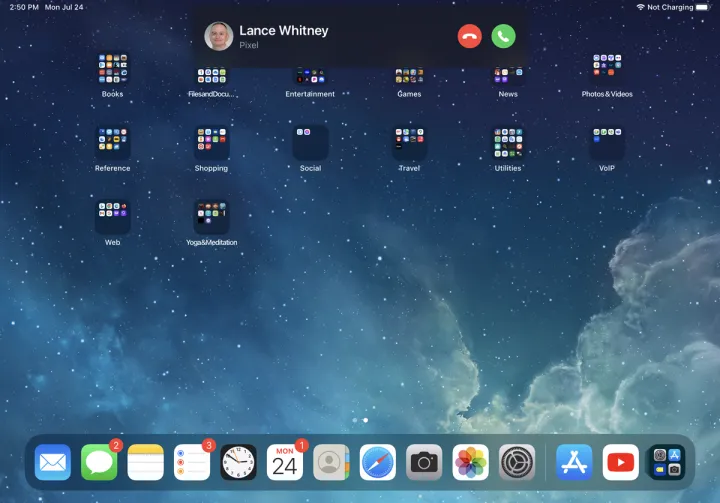
Task: Open the Clock app in the dock
Action: pyautogui.click(x=238, y=462)
